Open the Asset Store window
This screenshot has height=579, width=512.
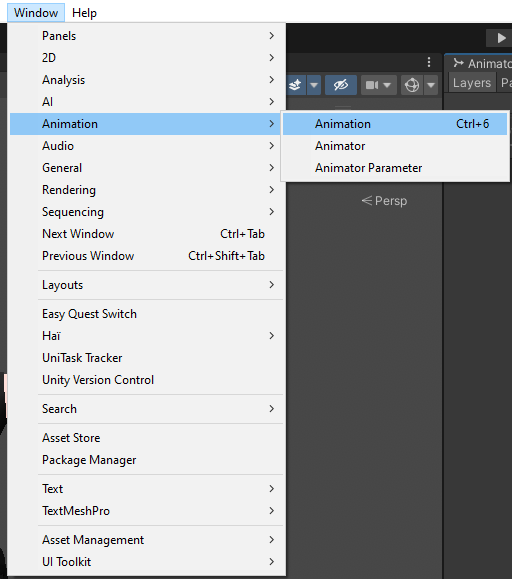(148, 438)
